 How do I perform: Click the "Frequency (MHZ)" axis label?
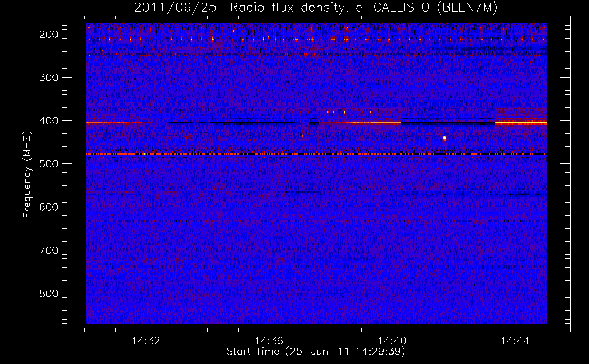[27, 174]
